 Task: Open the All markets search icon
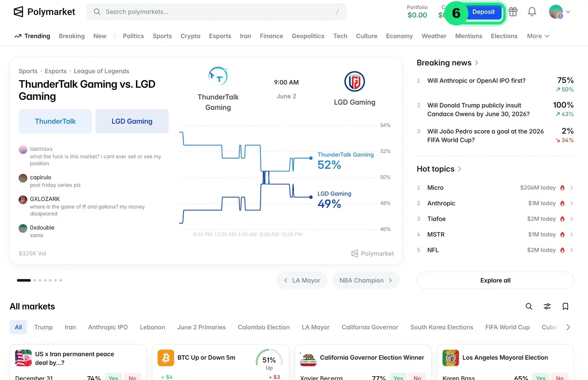[529, 306]
